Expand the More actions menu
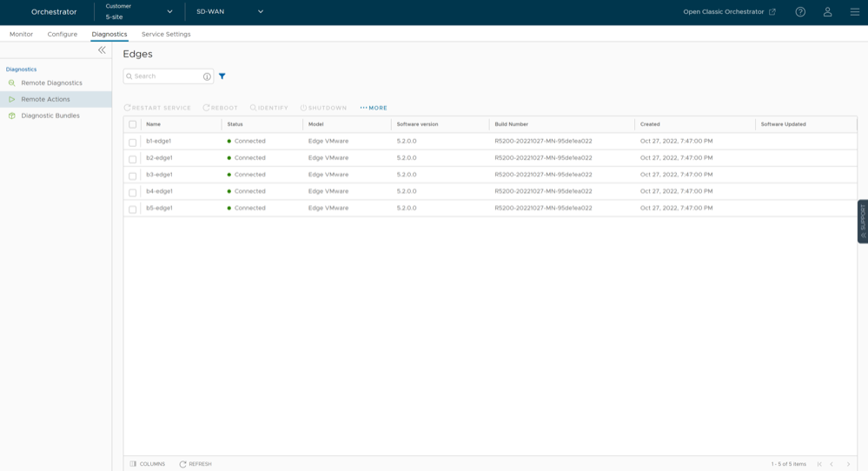The image size is (868, 471). click(374, 108)
